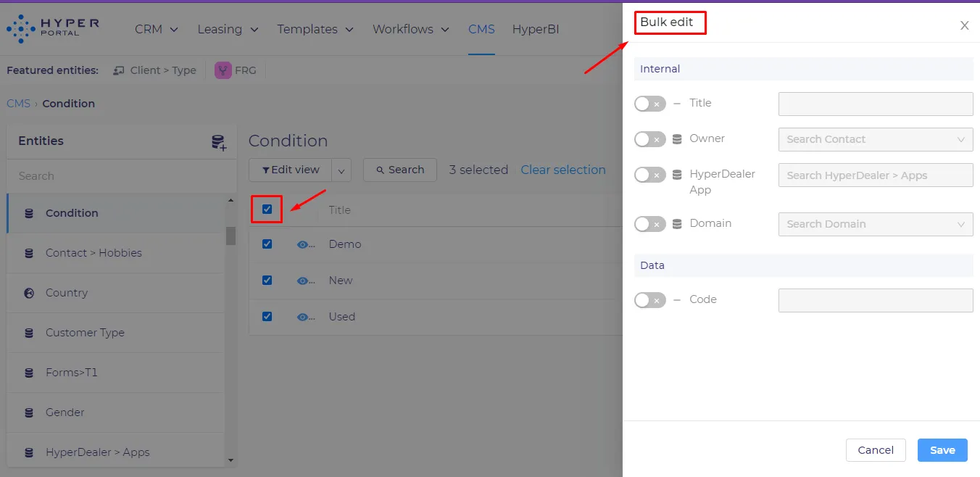This screenshot has height=477, width=980.
Task: Click the Contact > Hobbies database icon
Action: (29, 253)
